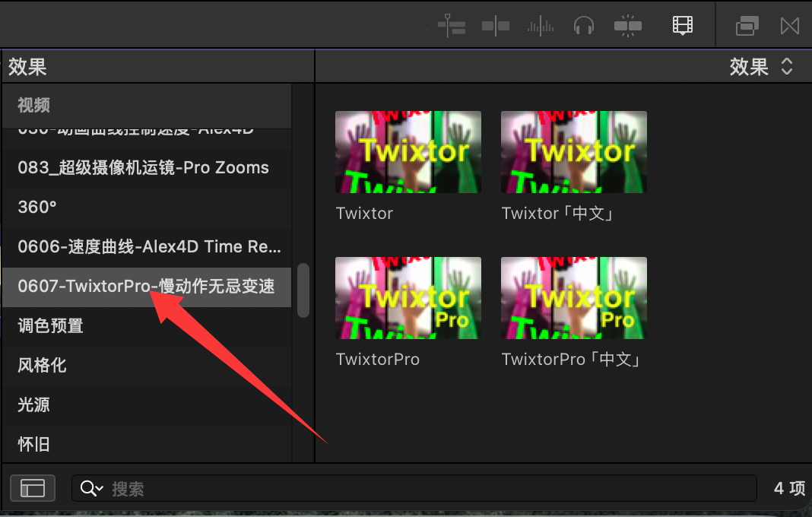The height and width of the screenshot is (517, 812).
Task: Show the effects browser overlapping rectangles icon
Action: click(747, 26)
